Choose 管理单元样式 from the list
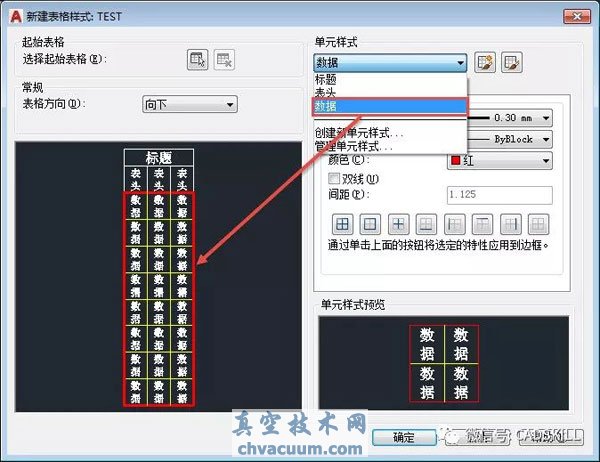The width and height of the screenshot is (600, 462). tap(390, 146)
